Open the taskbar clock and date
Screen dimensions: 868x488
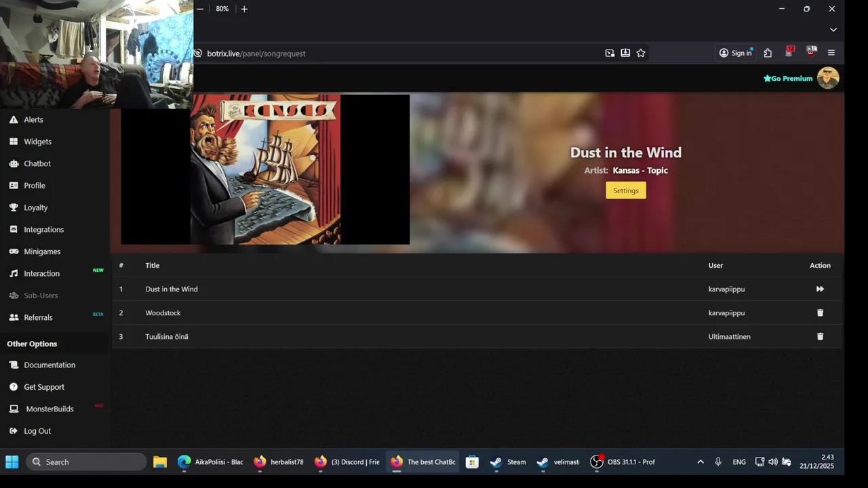[817, 462]
